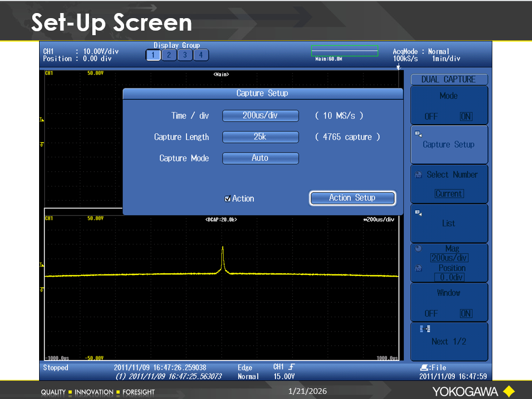532x399 pixels.
Task: Click the acquisition memory position bar
Action: point(344,51)
